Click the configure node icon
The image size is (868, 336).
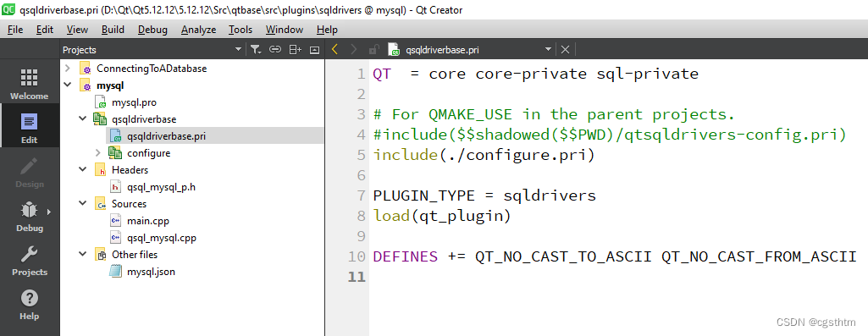(115, 153)
